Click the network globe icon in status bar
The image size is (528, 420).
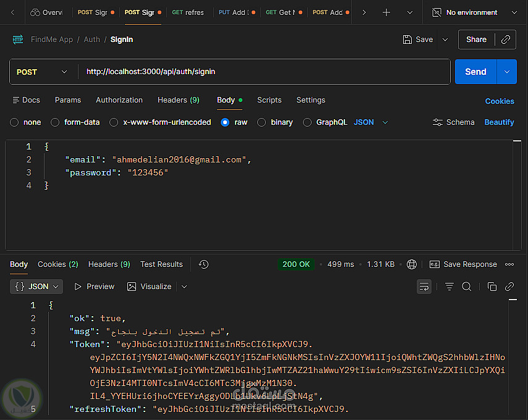(412, 264)
